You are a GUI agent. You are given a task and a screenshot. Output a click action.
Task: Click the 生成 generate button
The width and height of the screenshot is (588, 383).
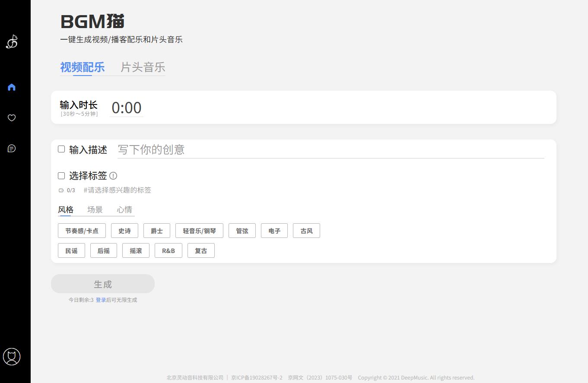click(x=103, y=284)
